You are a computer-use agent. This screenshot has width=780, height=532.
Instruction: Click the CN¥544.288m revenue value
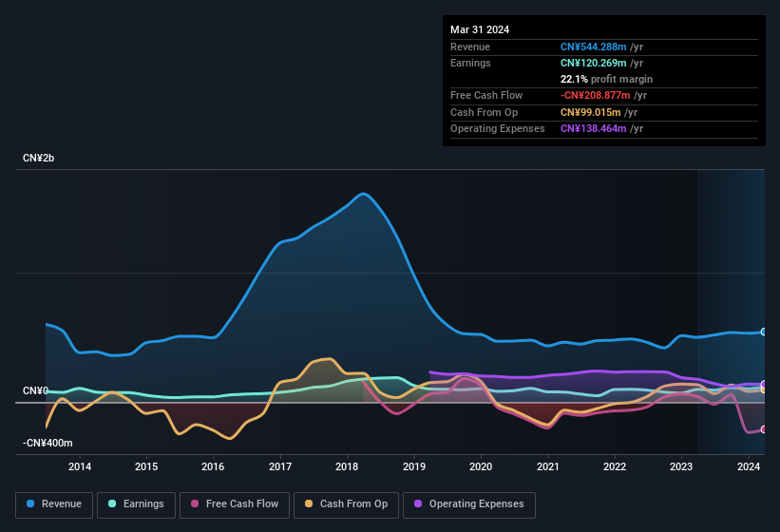(x=594, y=47)
